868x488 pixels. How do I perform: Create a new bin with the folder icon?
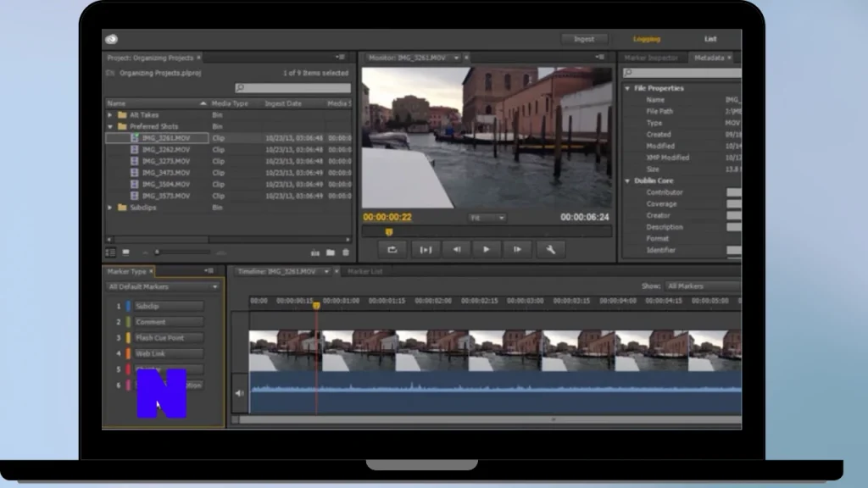[331, 252]
